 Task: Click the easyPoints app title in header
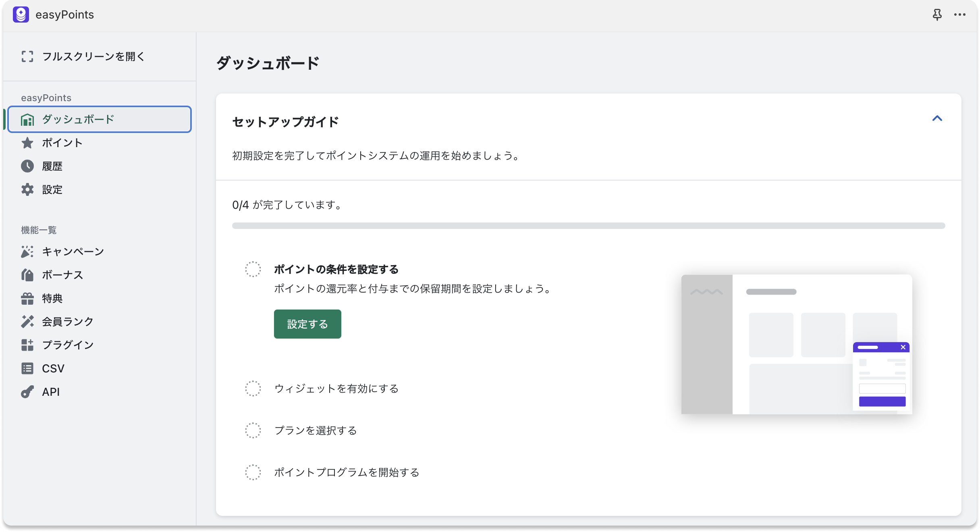pos(64,15)
